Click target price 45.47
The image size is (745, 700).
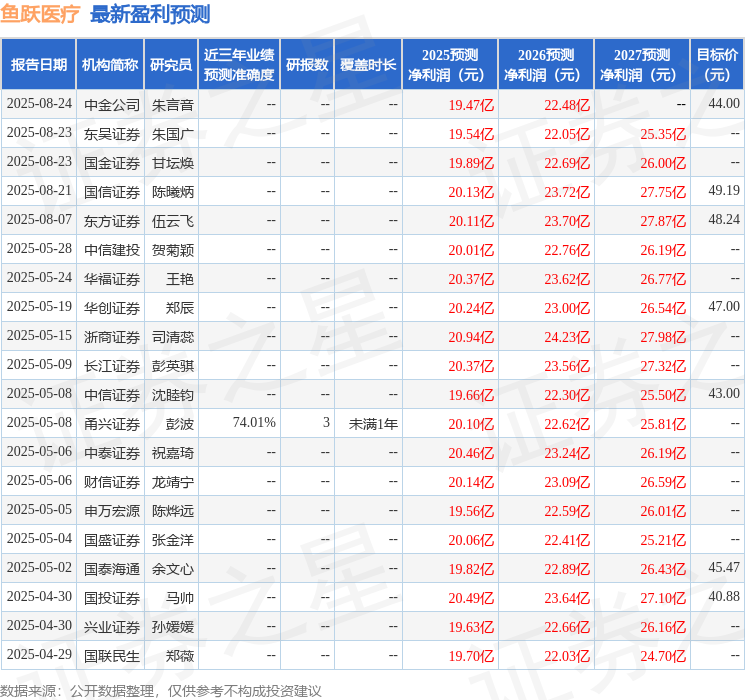724,567
